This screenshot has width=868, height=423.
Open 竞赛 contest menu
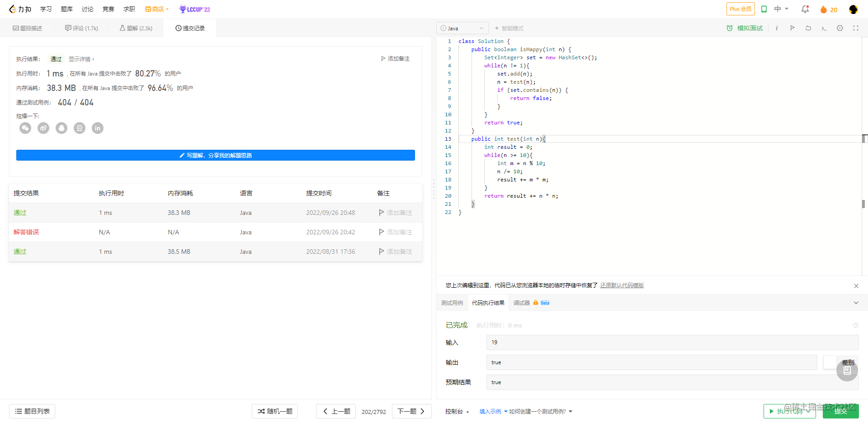[x=108, y=9]
